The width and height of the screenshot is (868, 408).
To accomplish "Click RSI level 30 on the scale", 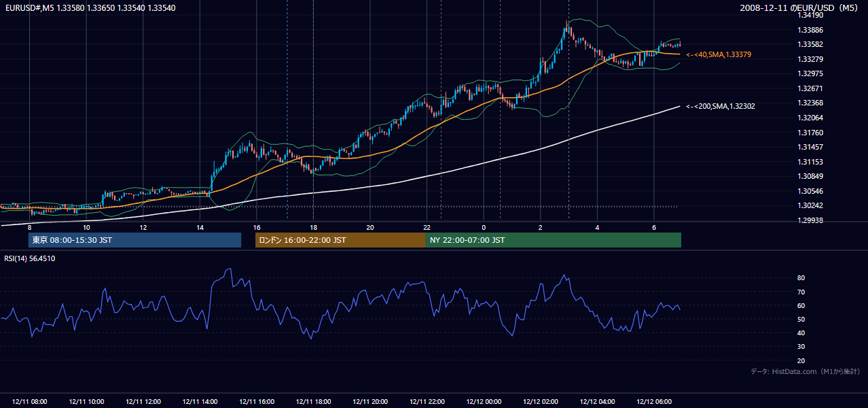I will (801, 346).
